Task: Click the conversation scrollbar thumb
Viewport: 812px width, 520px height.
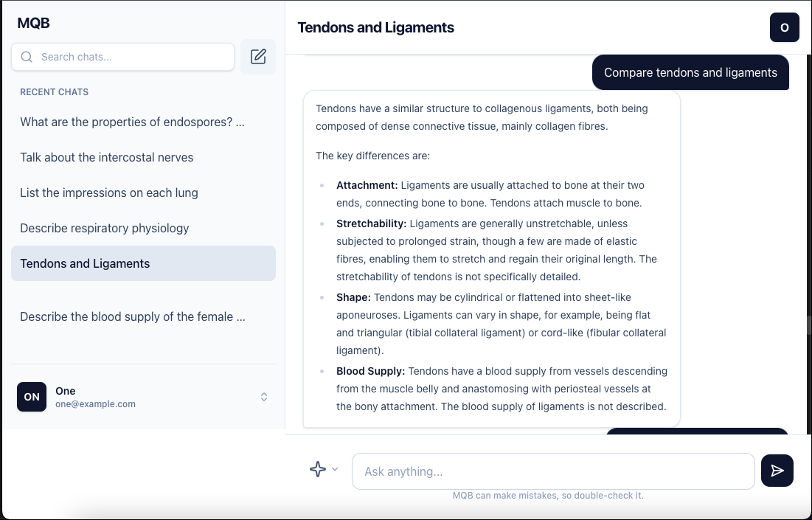Action: pyautogui.click(x=809, y=325)
